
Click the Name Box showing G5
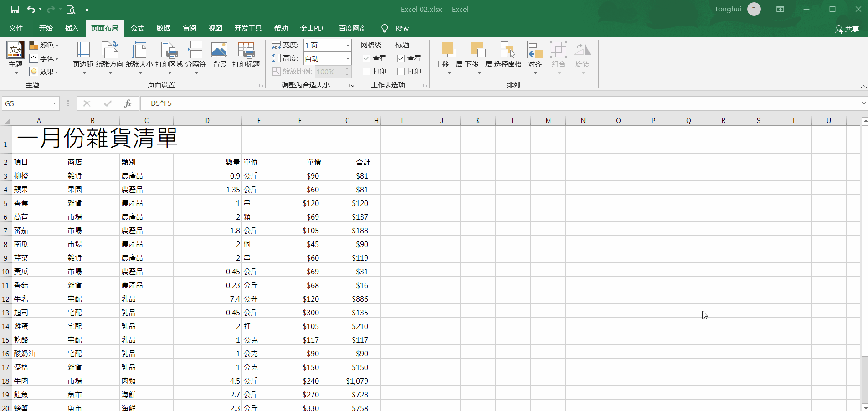pyautogui.click(x=26, y=103)
